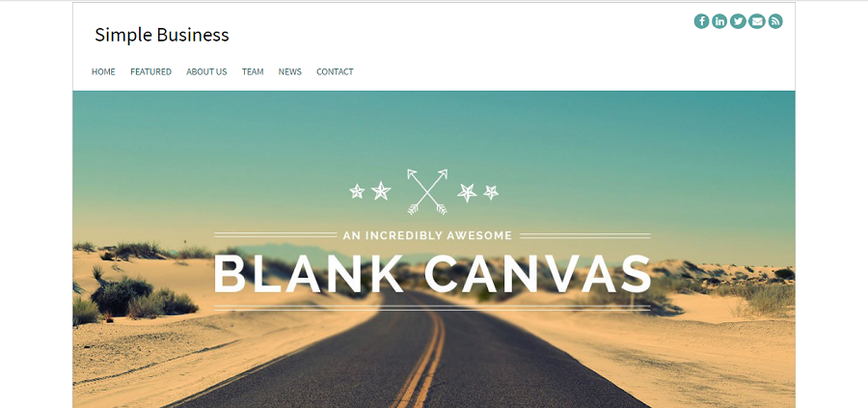Click the BLANK CANVAS headline
The height and width of the screenshot is (408, 868).
coord(432,274)
